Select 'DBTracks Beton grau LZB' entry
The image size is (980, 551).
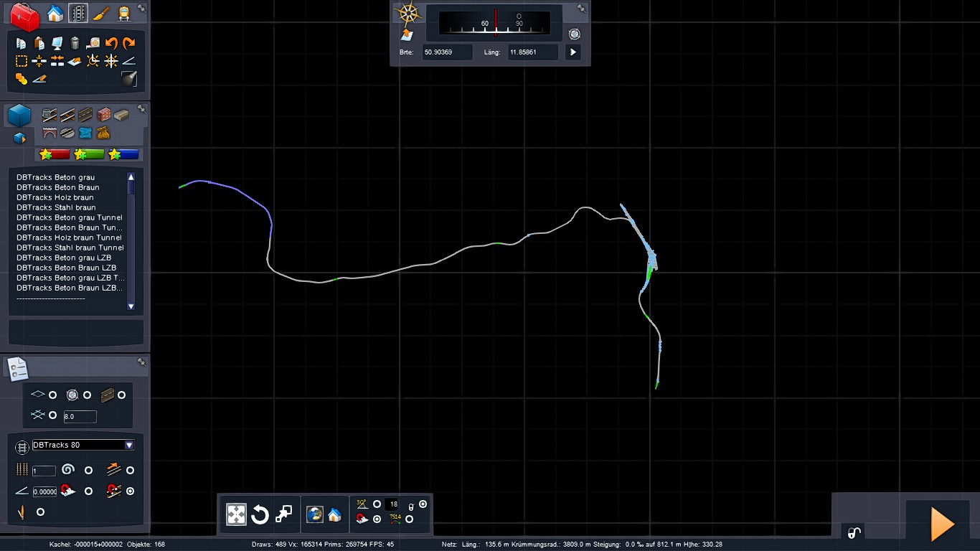click(x=64, y=258)
